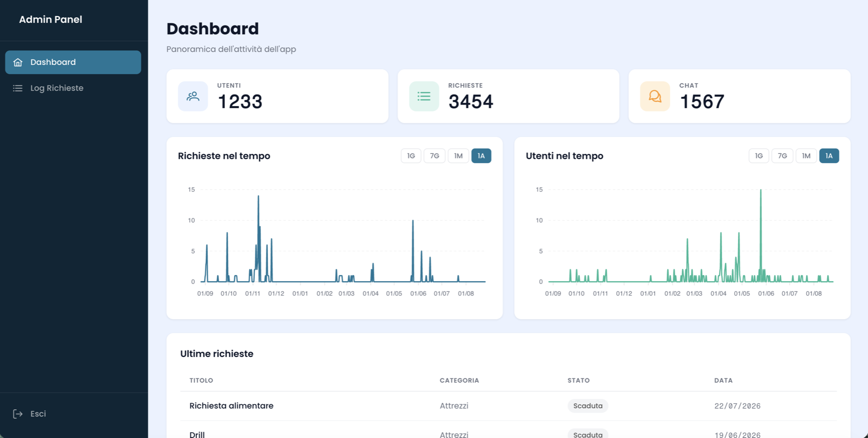The image size is (868, 438).
Task: Click the Chat count 1567
Action: click(x=702, y=102)
